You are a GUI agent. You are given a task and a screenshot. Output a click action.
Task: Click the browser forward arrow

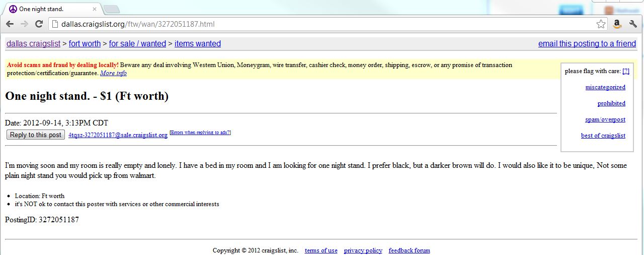coord(24,24)
